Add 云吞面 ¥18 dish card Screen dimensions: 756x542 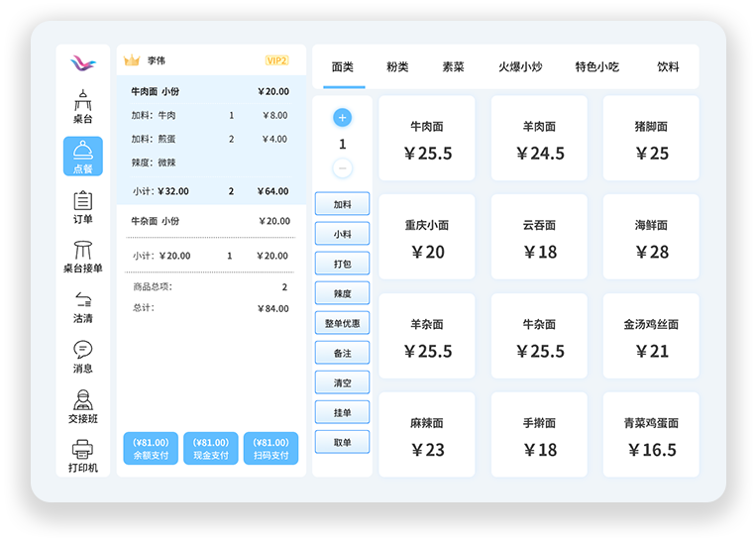pos(539,237)
